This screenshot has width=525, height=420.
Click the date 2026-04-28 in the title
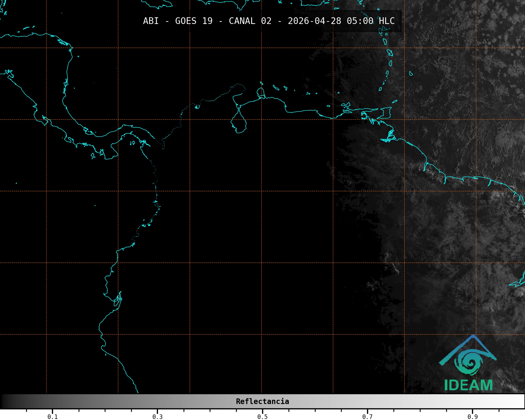314,21
